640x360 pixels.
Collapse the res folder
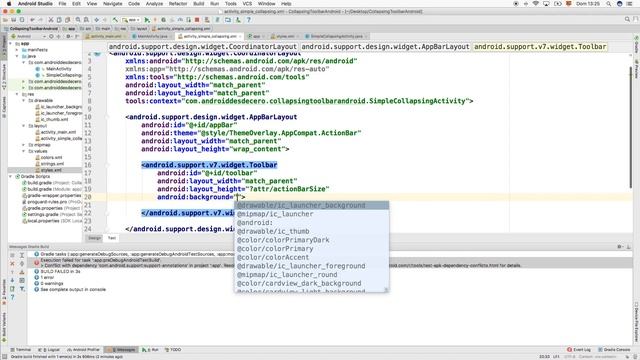[x=18, y=94]
